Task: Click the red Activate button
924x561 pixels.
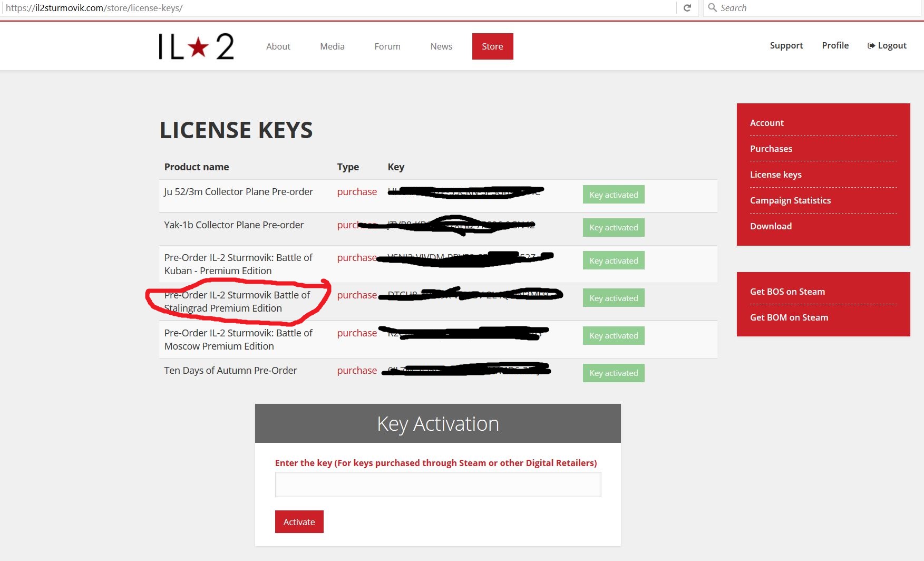Action: 299,521
